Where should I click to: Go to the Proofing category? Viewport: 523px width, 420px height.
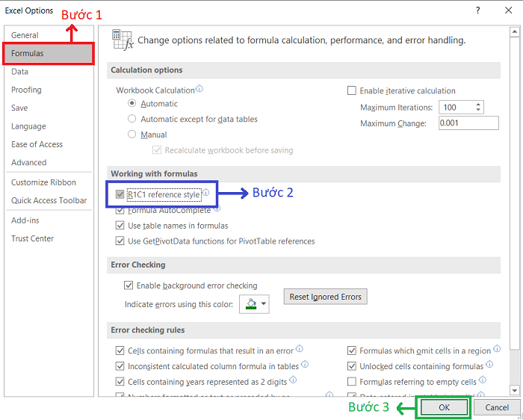[49, 90]
